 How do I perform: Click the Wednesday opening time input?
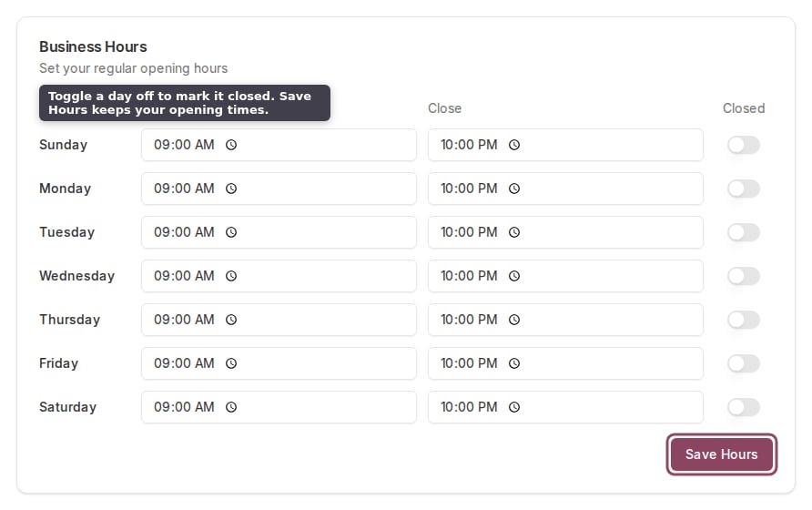pos(279,276)
